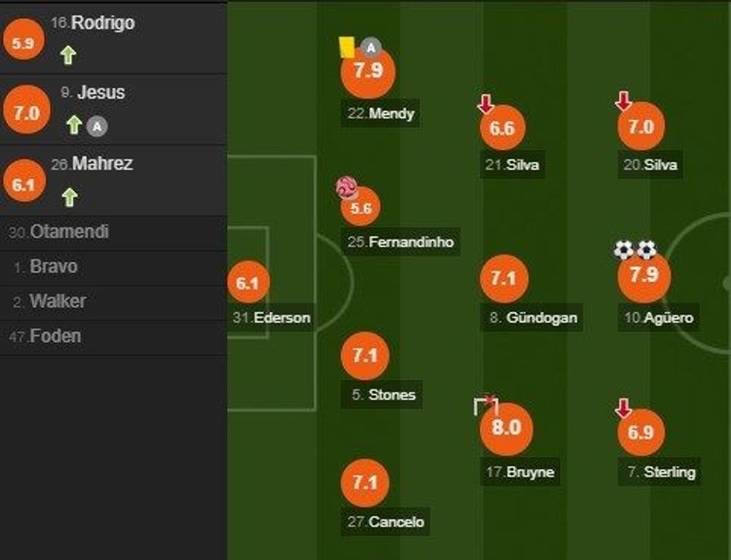Click the goalpost icon above Bruyne's rating
The width and height of the screenshot is (731, 560).
pos(485,405)
